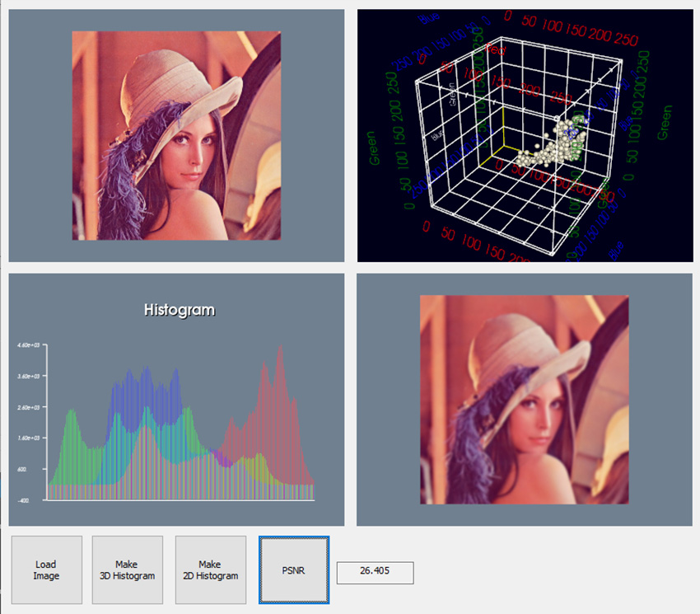
Task: Select the Make 2D Histogram button
Action: pyautogui.click(x=211, y=570)
